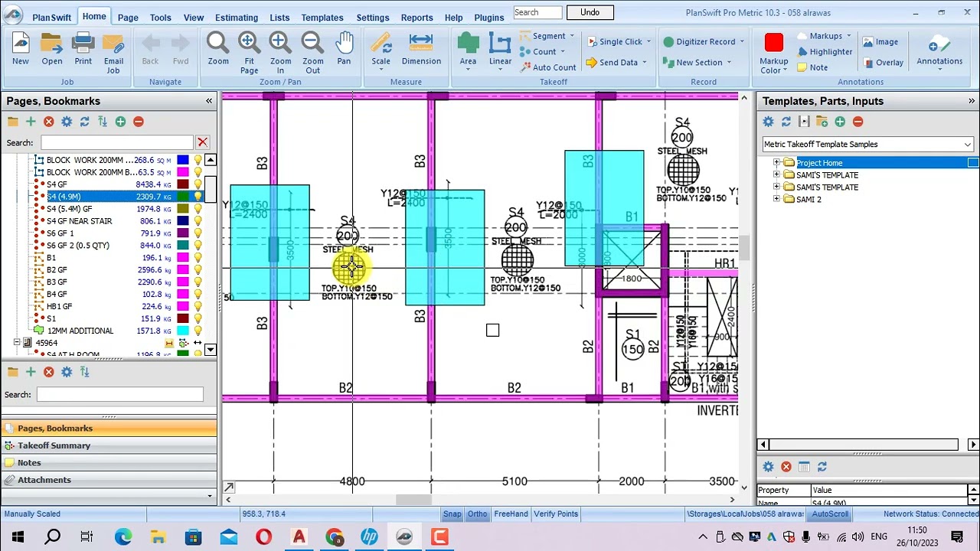This screenshot has width=980, height=551.
Task: Refresh the Templates, Parts, Inputs panel
Action: (786, 122)
